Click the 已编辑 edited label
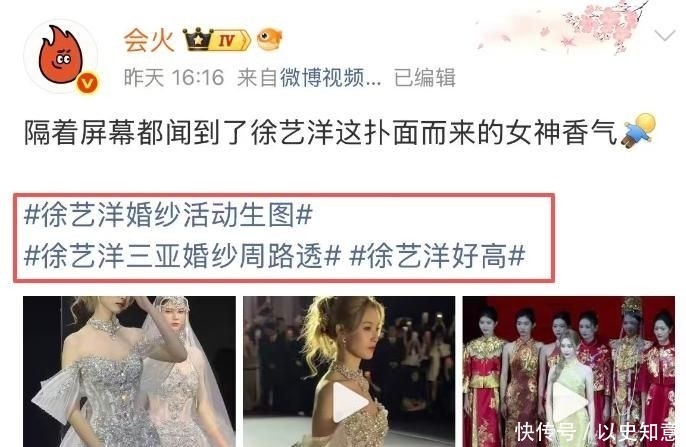The image size is (686, 447). pos(424,78)
